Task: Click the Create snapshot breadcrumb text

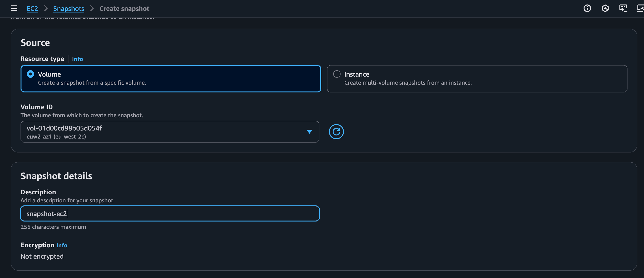Action: pyautogui.click(x=124, y=9)
